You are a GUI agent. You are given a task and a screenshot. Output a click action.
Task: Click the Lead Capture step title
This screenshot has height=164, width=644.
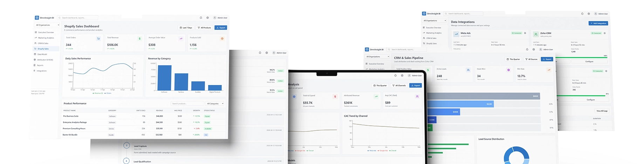tap(140, 146)
